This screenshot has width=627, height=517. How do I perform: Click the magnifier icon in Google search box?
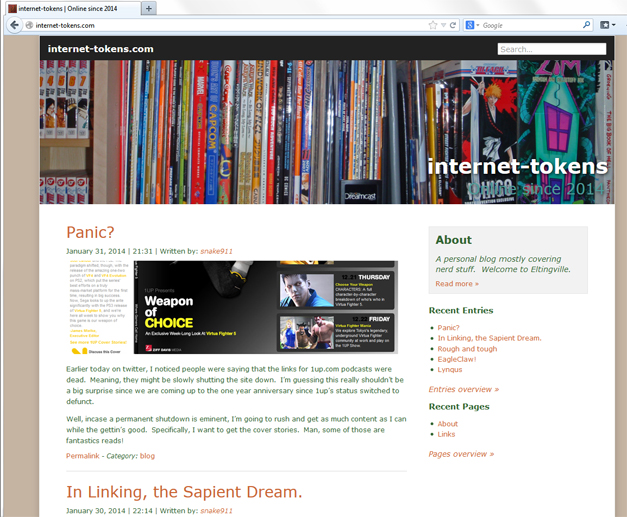pyautogui.click(x=586, y=25)
